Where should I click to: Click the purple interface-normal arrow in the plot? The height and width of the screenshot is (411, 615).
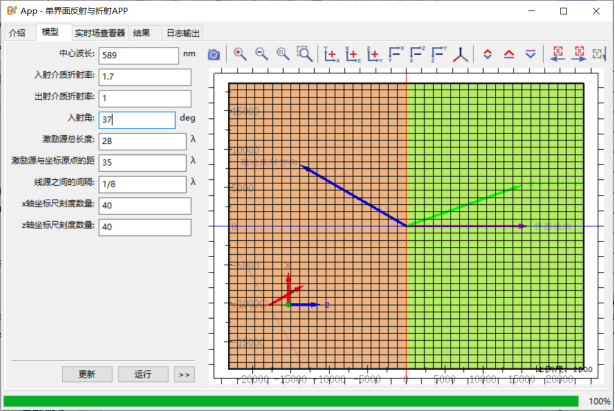coord(466,226)
